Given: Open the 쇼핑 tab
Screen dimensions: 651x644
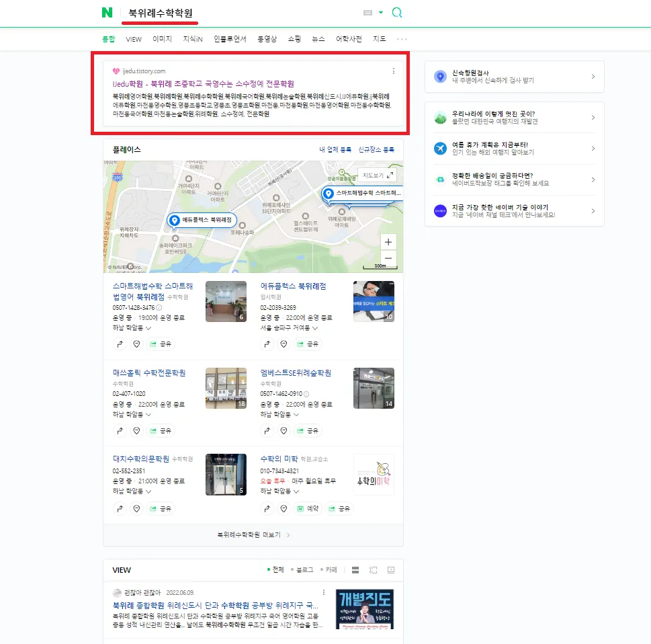Looking at the screenshot, I should [x=294, y=39].
